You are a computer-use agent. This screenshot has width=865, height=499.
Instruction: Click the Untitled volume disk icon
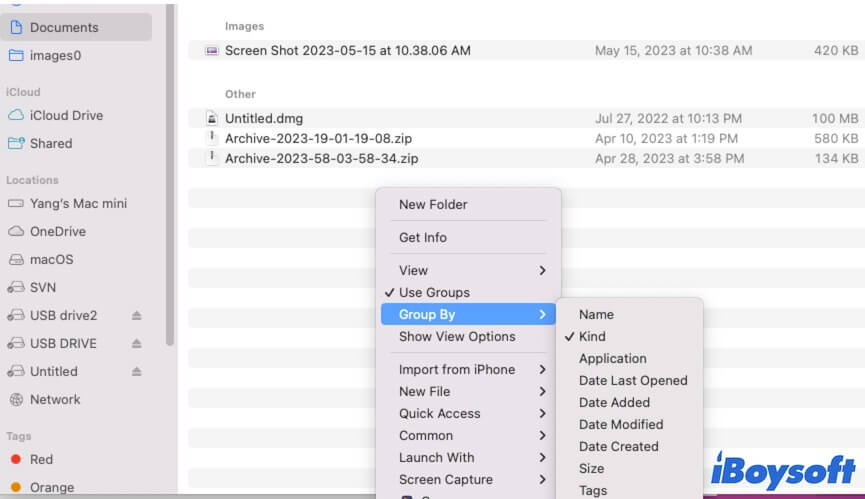16,371
